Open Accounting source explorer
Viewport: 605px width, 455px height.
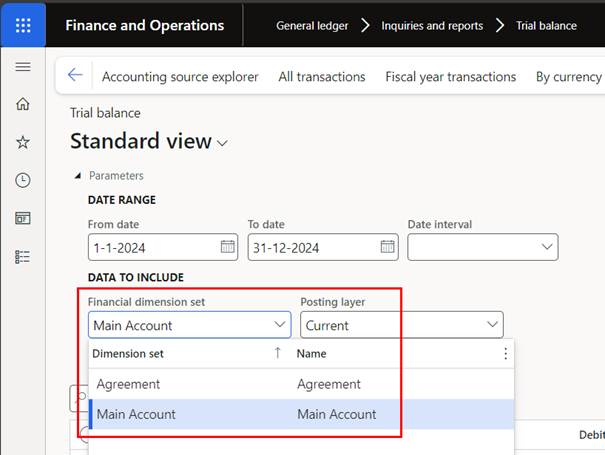[180, 76]
